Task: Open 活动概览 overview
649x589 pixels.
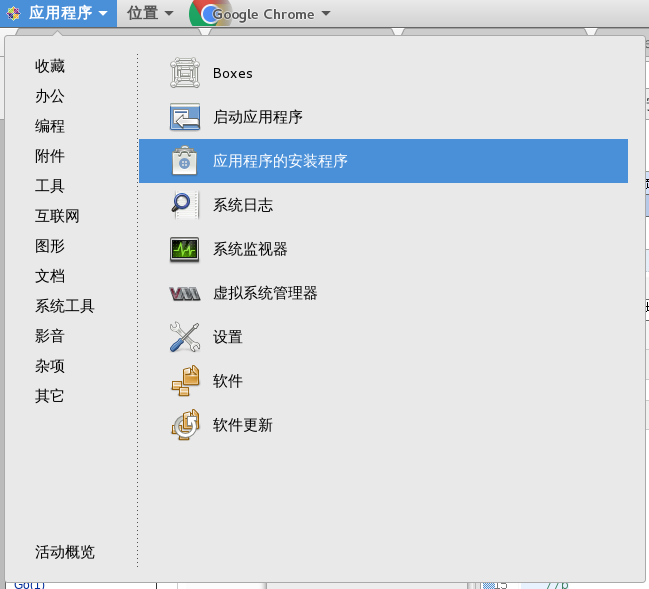Action: point(65,552)
